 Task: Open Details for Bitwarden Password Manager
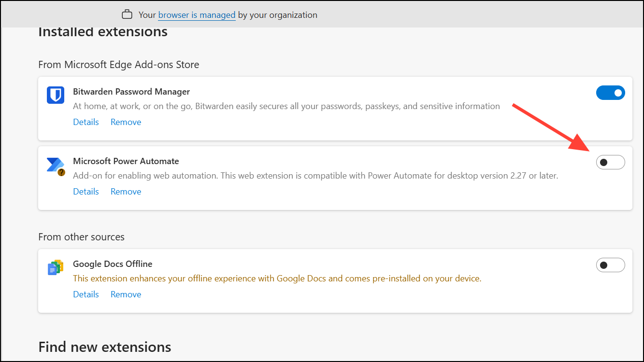(86, 122)
